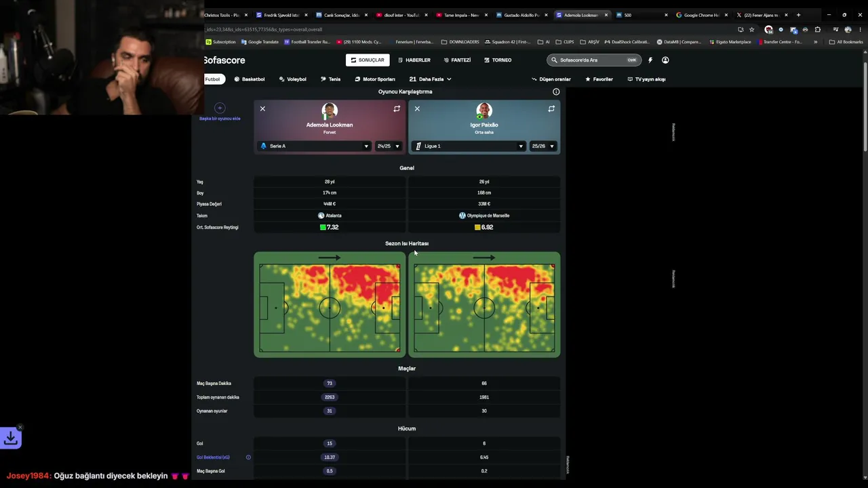The image size is (868, 488).
Task: Click the green 7.32 rating badge
Action: tap(330, 227)
